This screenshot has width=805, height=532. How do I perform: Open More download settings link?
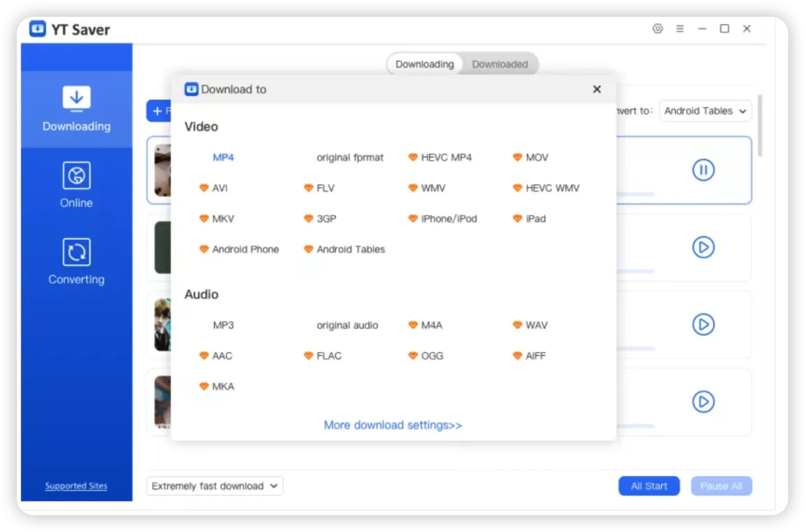pyautogui.click(x=393, y=425)
